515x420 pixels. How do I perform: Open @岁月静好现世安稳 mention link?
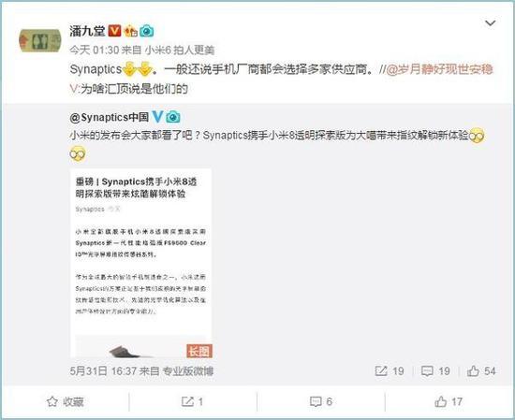click(439, 69)
